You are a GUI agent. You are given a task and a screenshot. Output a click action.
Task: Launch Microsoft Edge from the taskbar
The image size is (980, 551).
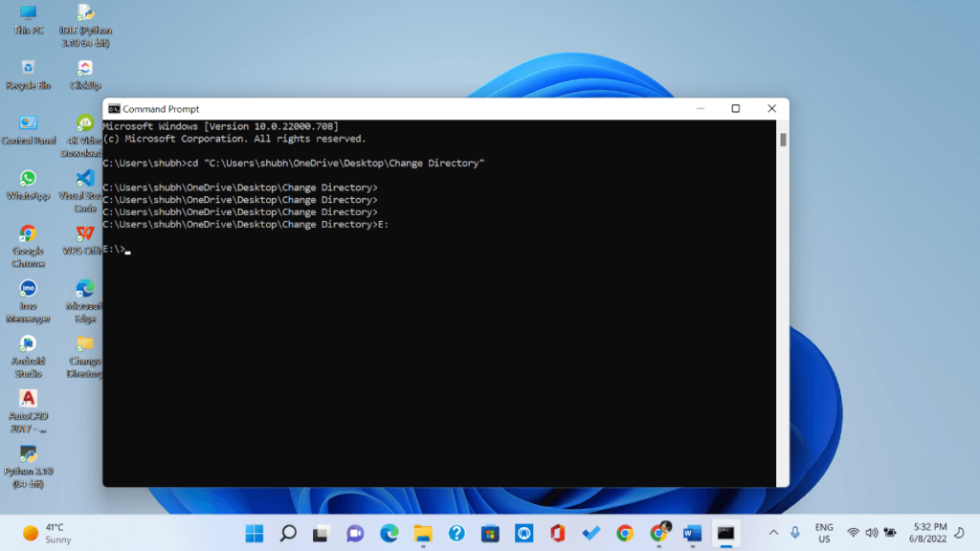click(389, 533)
